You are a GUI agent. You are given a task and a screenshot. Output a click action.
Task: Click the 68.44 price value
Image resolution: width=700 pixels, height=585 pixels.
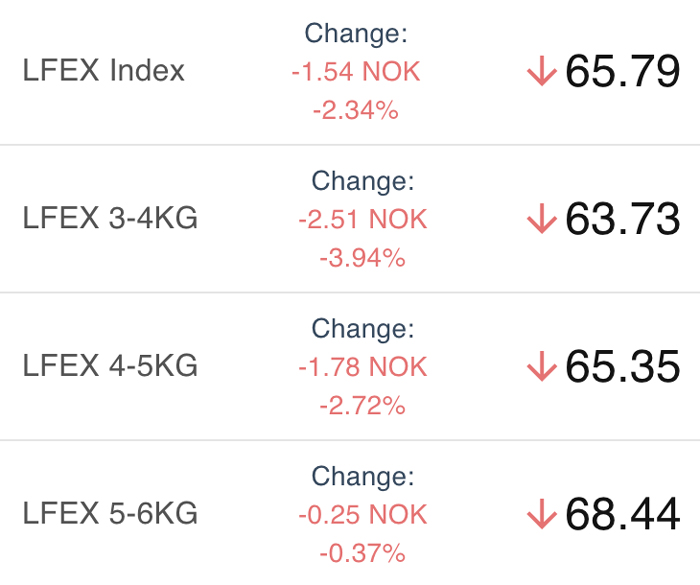click(622, 514)
